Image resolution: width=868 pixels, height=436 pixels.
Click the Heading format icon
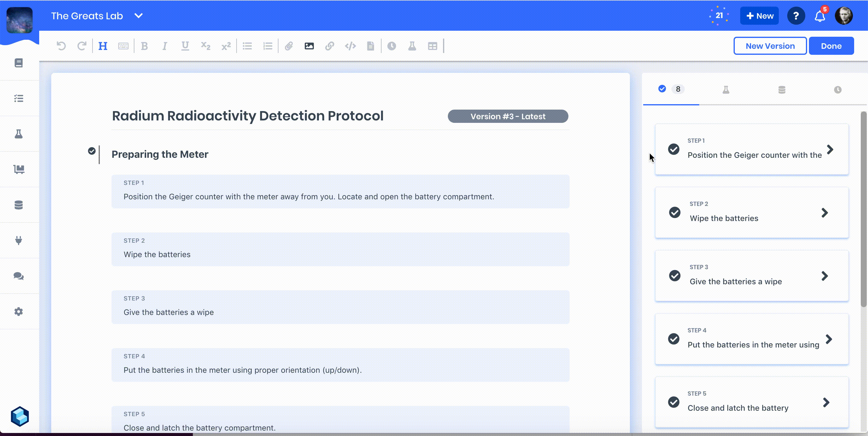[x=103, y=46]
